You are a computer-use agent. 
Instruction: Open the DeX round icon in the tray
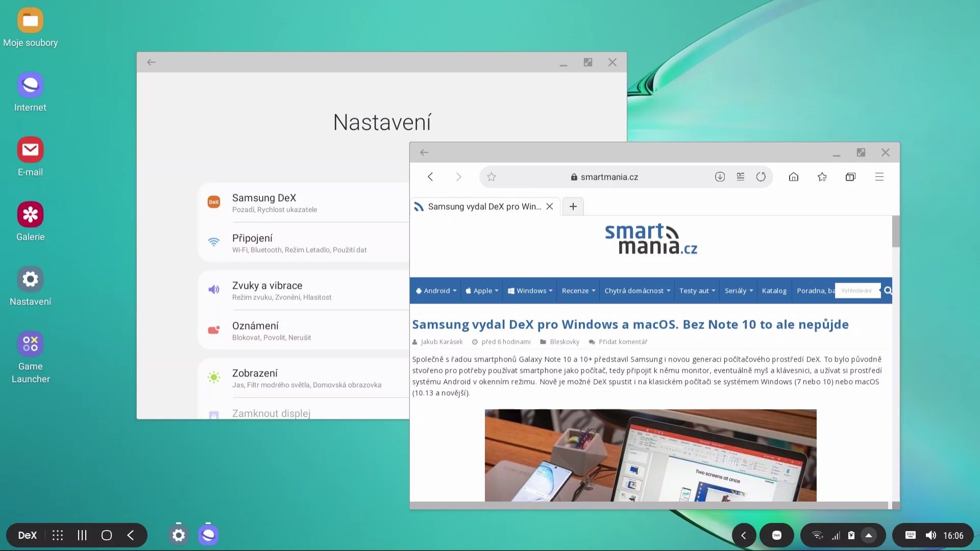click(776, 535)
